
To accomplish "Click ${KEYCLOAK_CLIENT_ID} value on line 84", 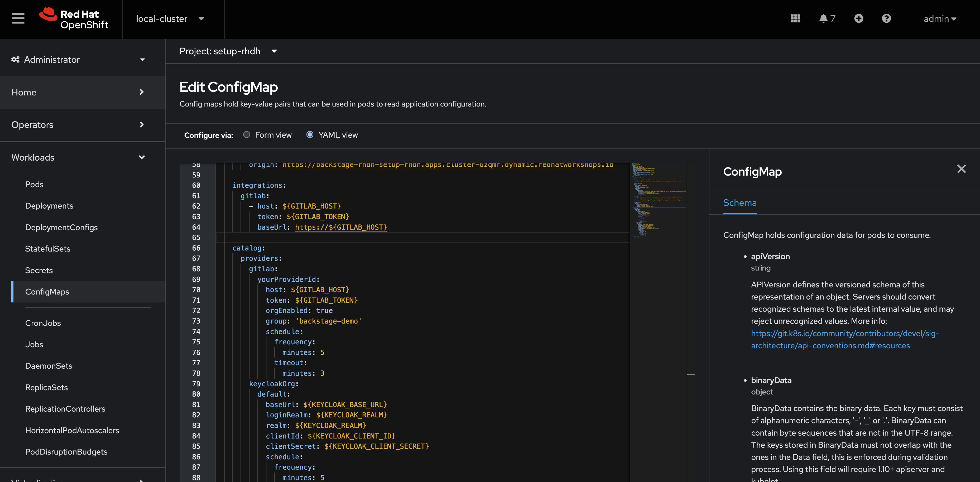I will (352, 436).
